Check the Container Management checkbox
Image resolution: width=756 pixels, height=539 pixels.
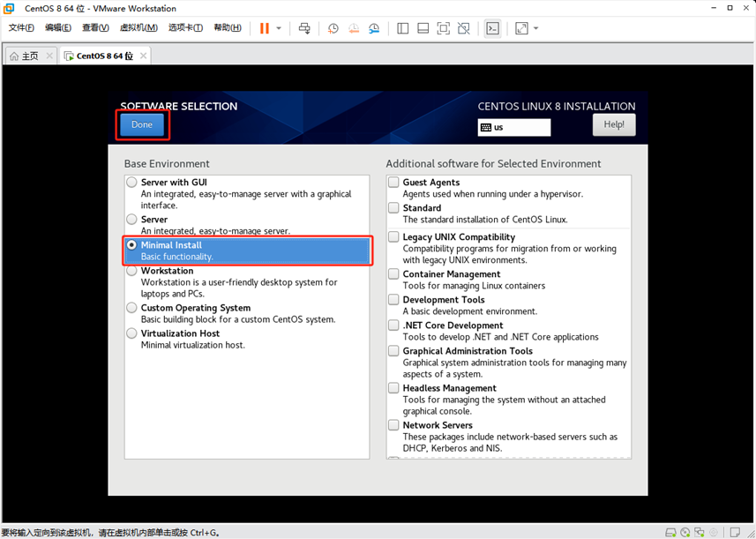click(394, 273)
